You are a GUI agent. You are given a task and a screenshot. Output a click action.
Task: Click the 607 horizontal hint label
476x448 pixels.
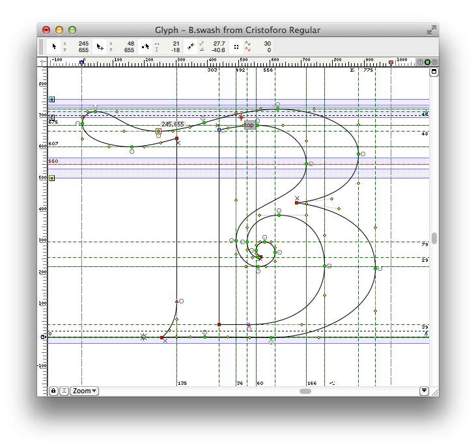(x=53, y=143)
